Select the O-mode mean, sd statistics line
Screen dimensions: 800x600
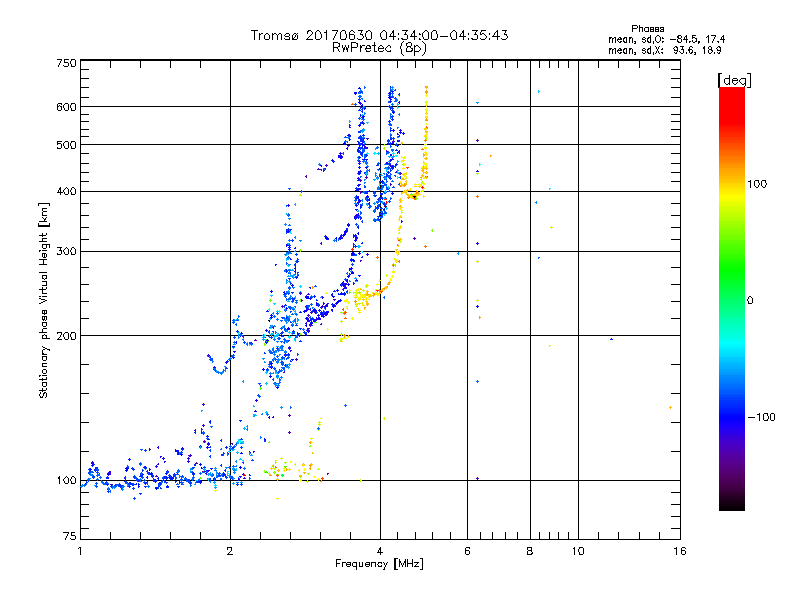click(665, 39)
